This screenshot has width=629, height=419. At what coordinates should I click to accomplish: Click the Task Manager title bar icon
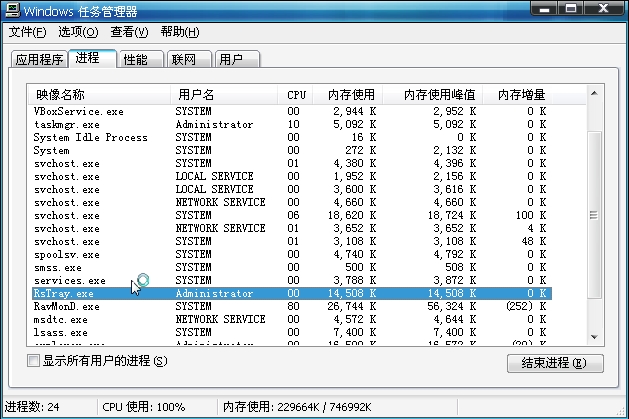[x=12, y=10]
